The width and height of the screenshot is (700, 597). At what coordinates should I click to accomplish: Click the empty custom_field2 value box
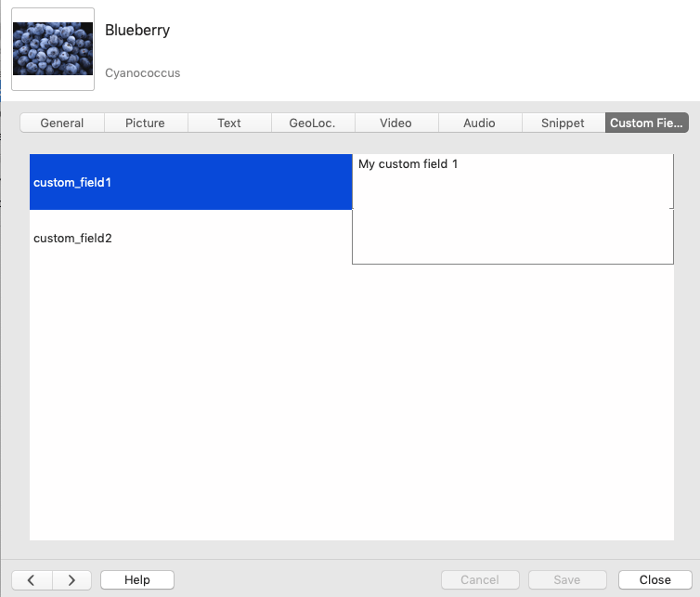click(512, 238)
